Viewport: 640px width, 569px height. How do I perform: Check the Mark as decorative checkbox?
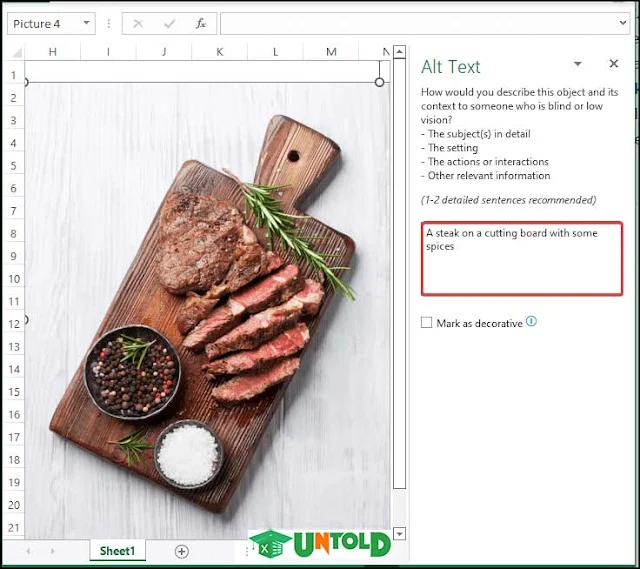click(427, 322)
